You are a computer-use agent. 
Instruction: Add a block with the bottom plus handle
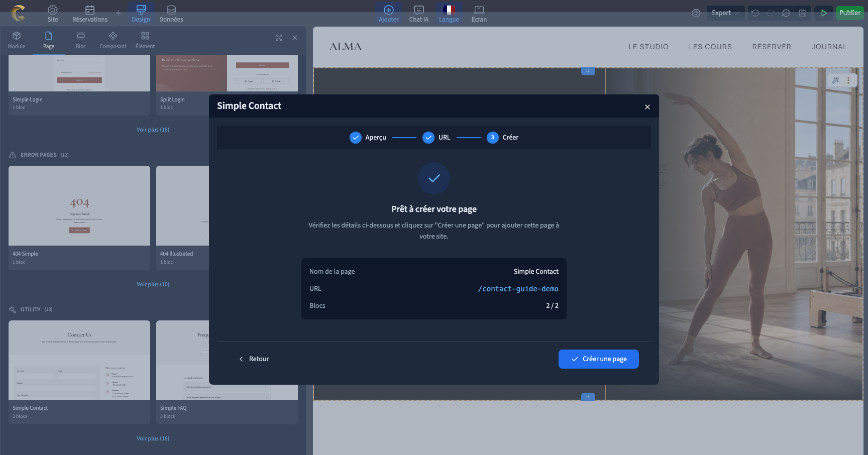(588, 397)
